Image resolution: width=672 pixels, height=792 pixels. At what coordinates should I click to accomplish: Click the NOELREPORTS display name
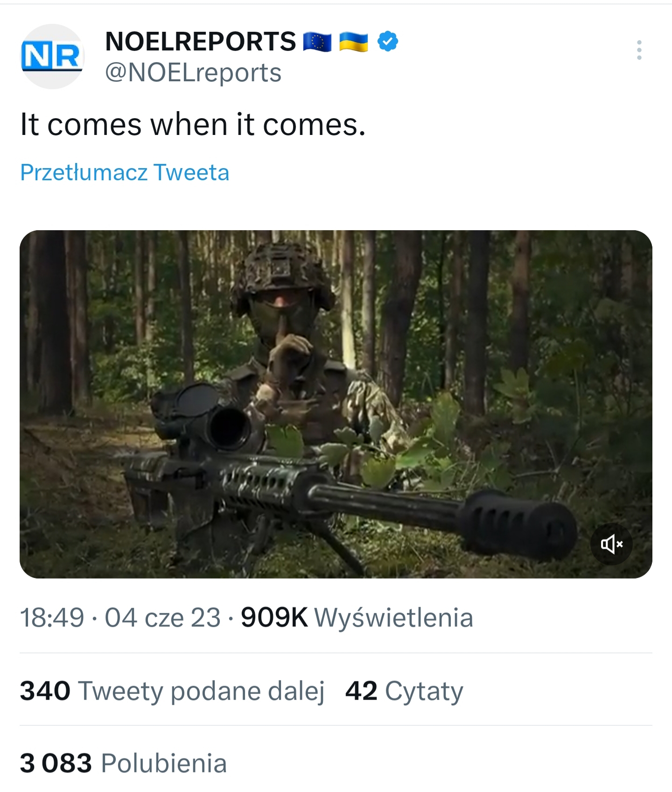(201, 42)
